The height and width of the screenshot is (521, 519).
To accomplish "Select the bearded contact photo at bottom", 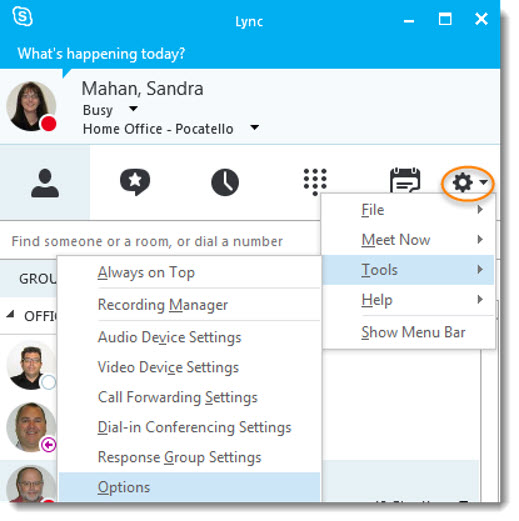I will (31, 484).
